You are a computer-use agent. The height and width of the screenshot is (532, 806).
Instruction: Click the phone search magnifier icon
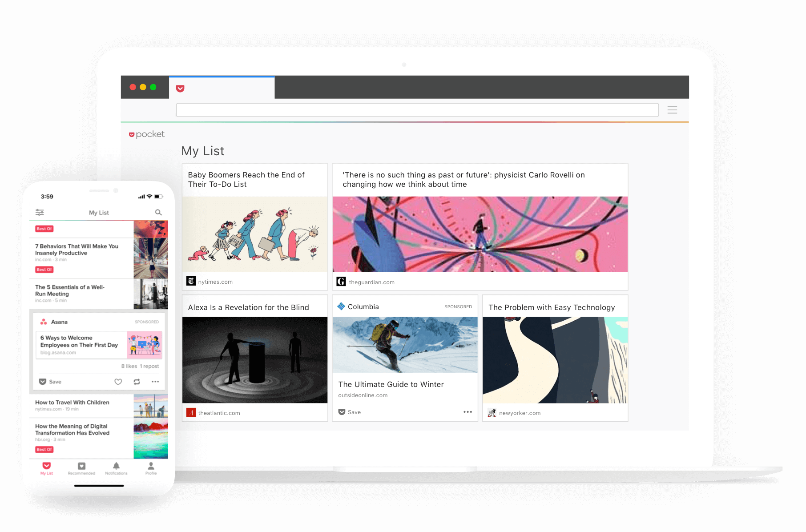click(158, 213)
